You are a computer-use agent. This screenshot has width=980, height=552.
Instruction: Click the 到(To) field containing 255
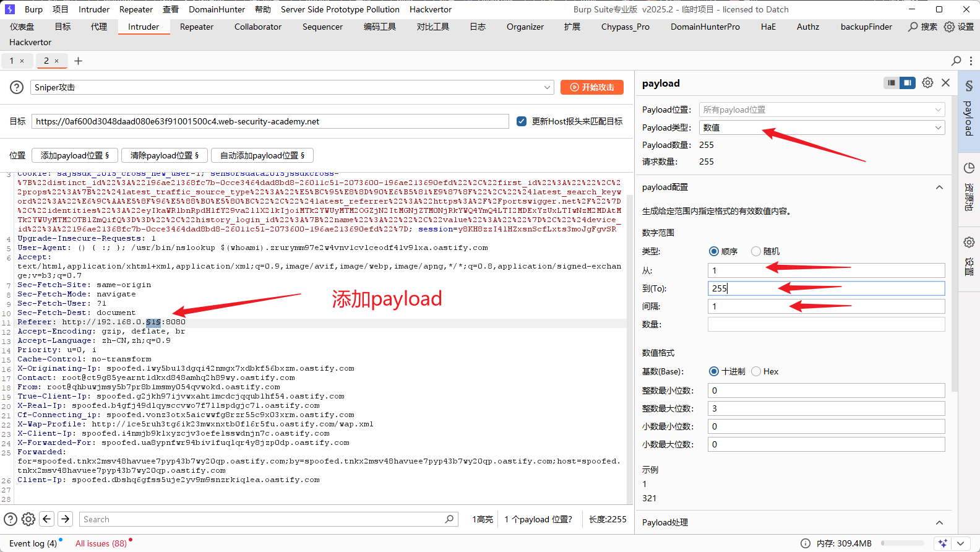826,288
